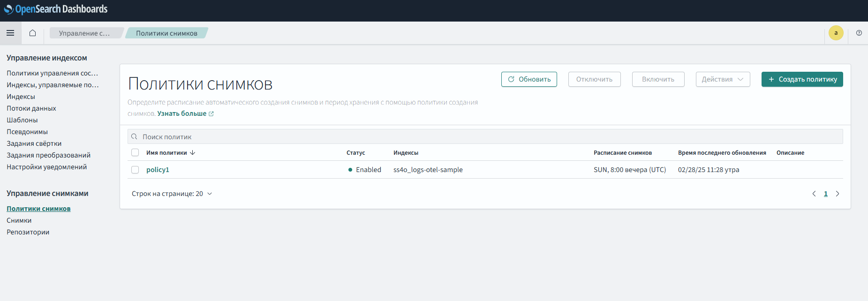Click the OpenSearch Dashboards logo

(56, 9)
